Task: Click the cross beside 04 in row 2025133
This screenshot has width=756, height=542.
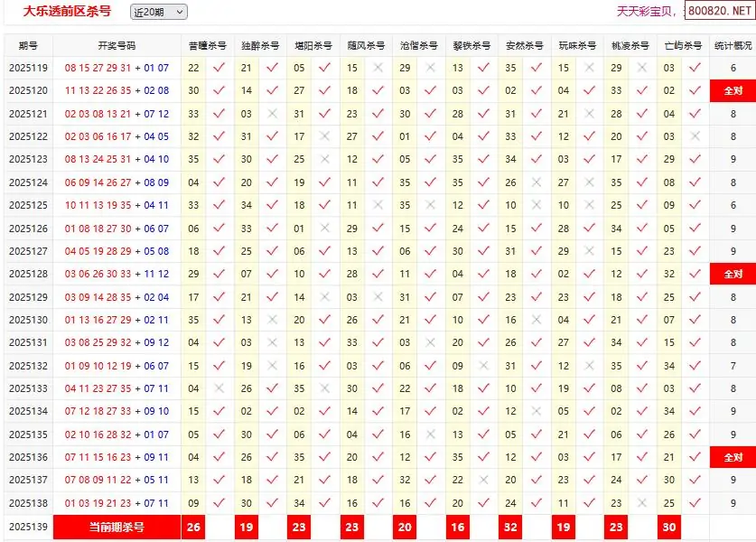Action: coord(219,388)
